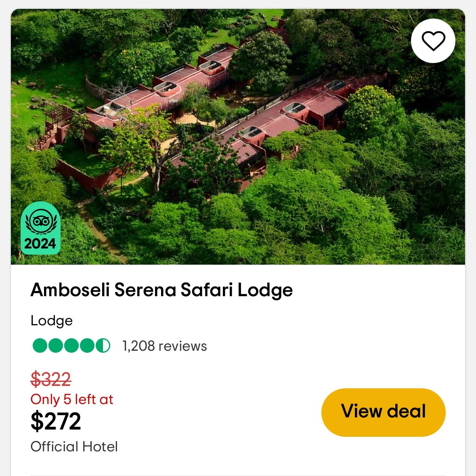The image size is (476, 476).
Task: Select the first green rating bubble
Action: coord(40,345)
